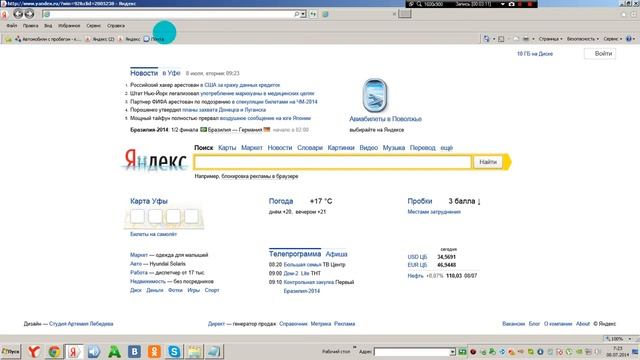Click the refresh icon next to address bar

[313, 14]
